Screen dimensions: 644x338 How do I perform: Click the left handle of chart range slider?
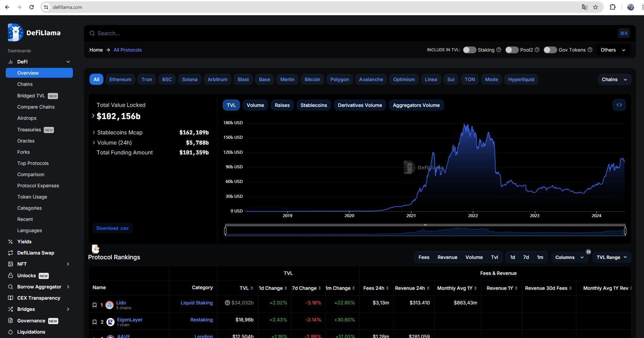point(225,231)
